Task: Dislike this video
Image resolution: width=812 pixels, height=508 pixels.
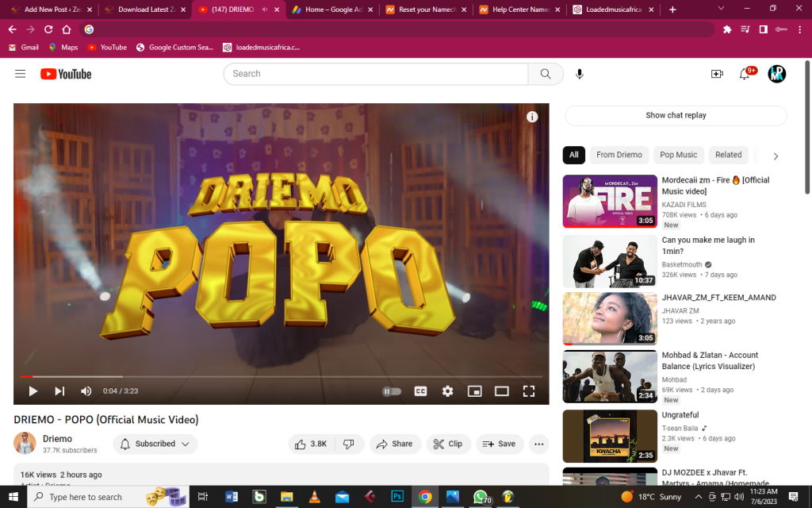Action: tap(349, 444)
